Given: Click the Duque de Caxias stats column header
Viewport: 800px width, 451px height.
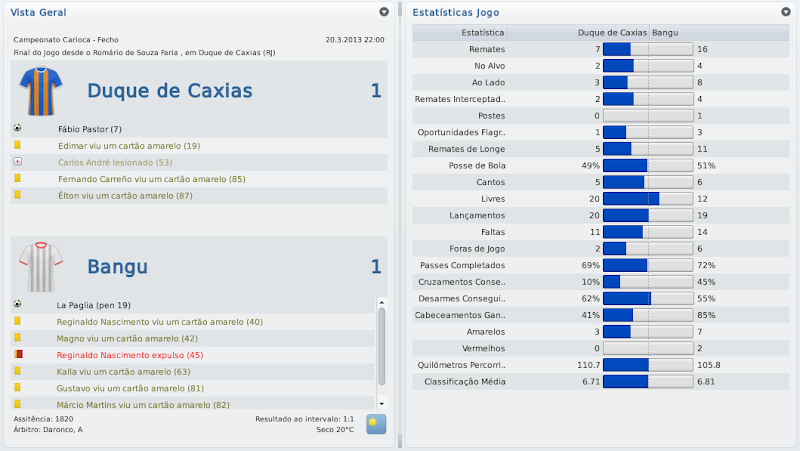Looking at the screenshot, I should tap(612, 32).
